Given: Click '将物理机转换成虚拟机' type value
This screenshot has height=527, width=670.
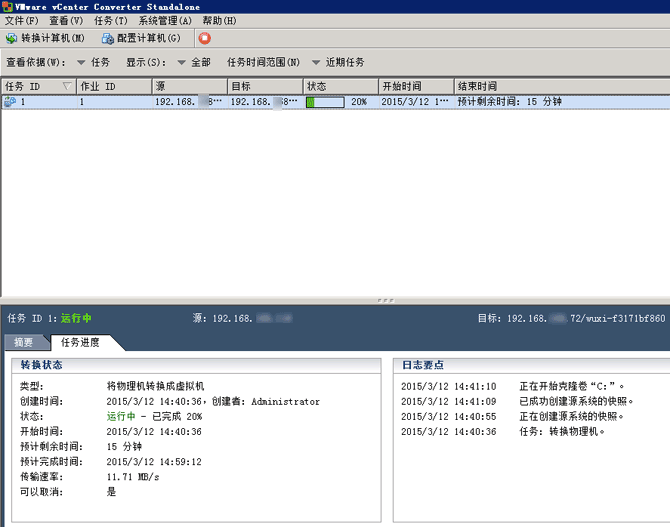Looking at the screenshot, I should [156, 386].
